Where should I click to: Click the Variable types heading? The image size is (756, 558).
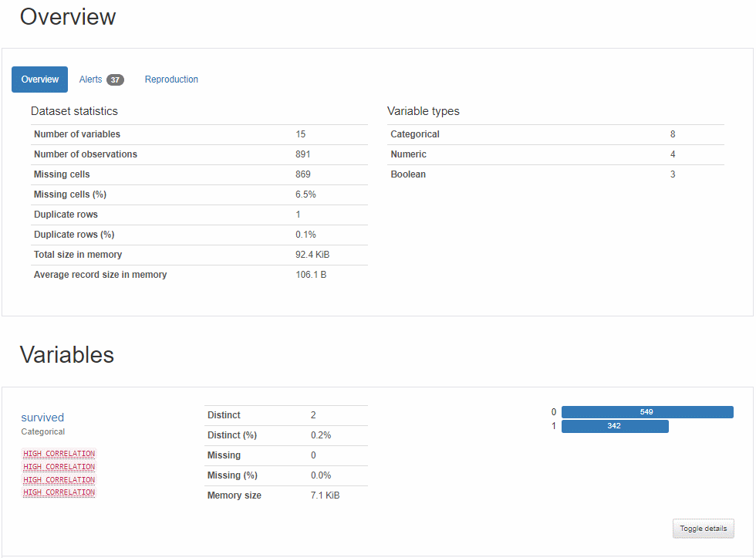pyautogui.click(x=424, y=111)
